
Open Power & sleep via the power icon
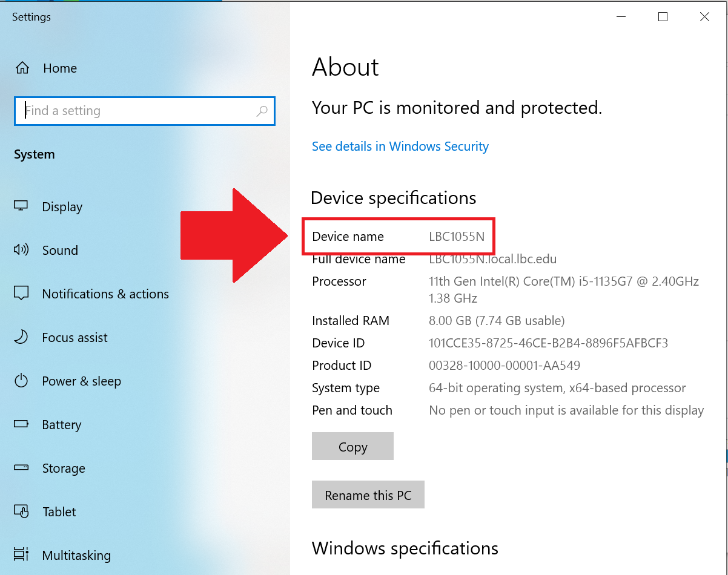(21, 381)
